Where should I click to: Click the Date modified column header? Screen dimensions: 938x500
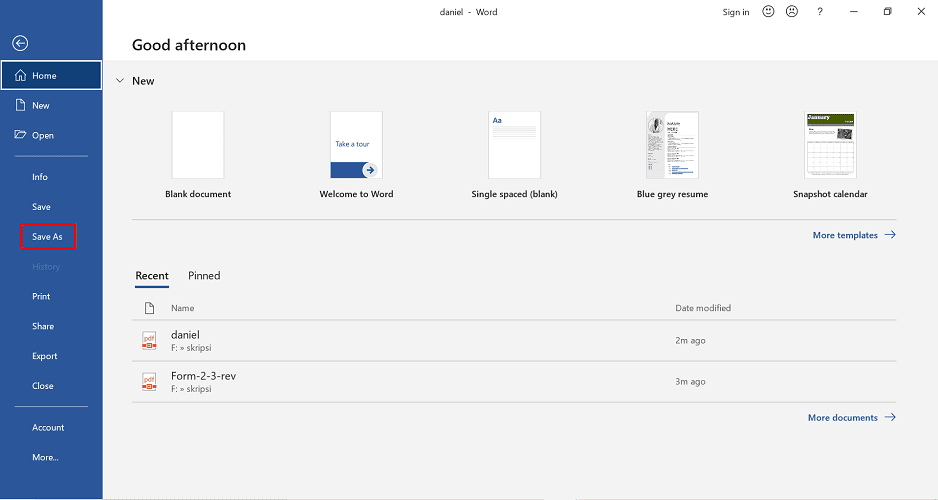pos(703,308)
